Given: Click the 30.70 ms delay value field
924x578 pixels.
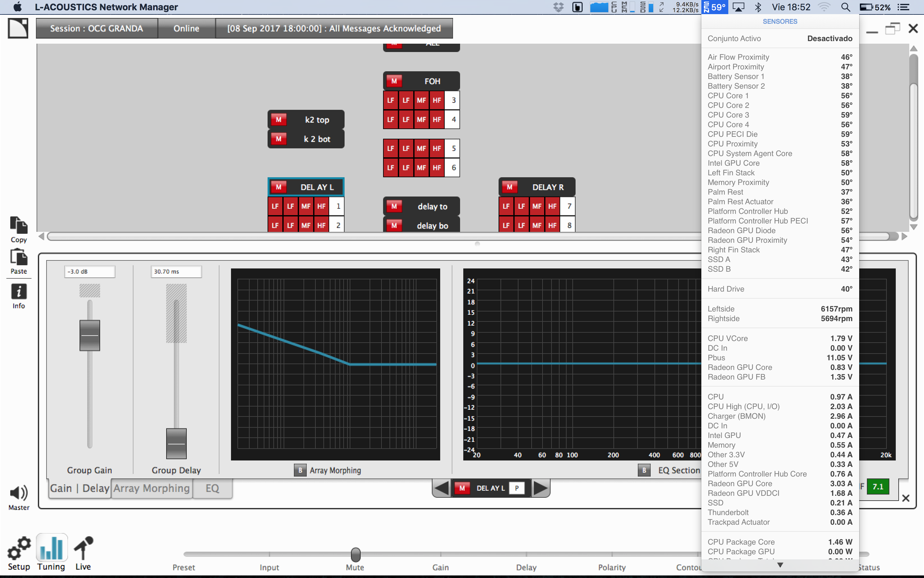Looking at the screenshot, I should [x=176, y=271].
